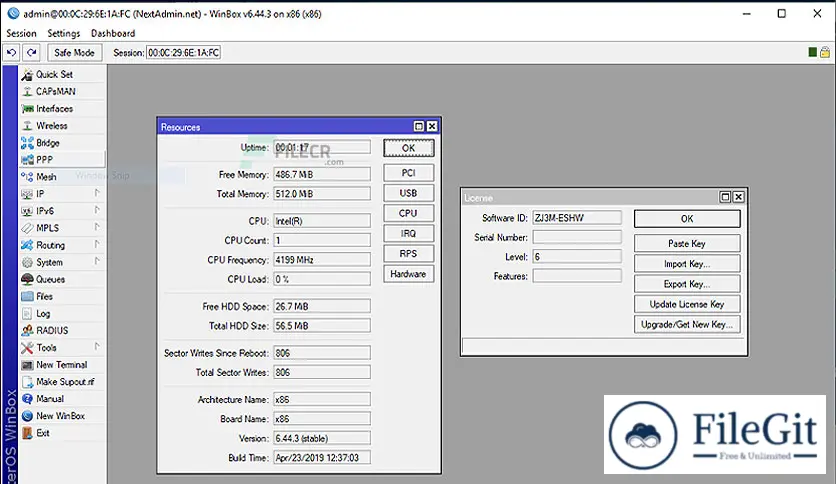Open CAPsMAN icon in sidebar
This screenshot has height=484, width=836.
coord(27,92)
